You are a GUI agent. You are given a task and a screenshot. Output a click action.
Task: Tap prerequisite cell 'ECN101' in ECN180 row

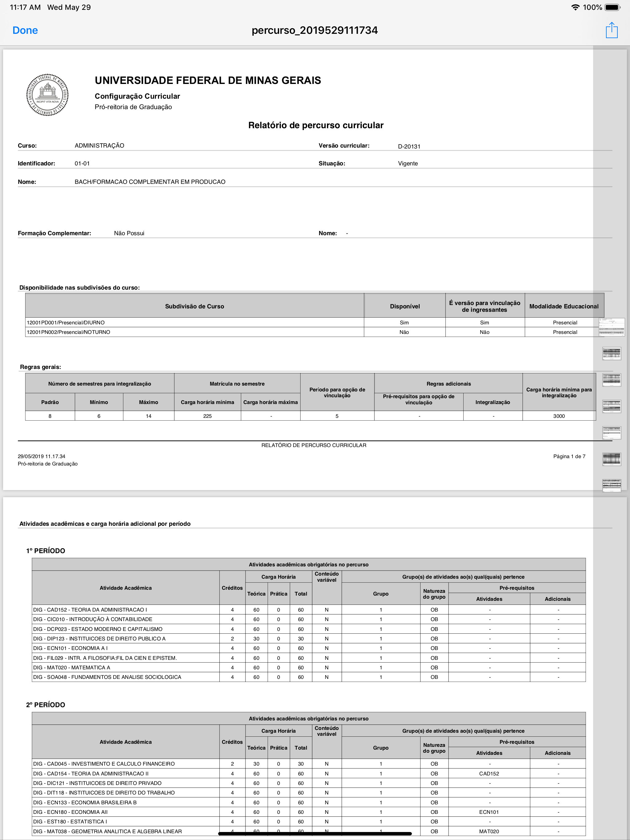pyautogui.click(x=489, y=812)
